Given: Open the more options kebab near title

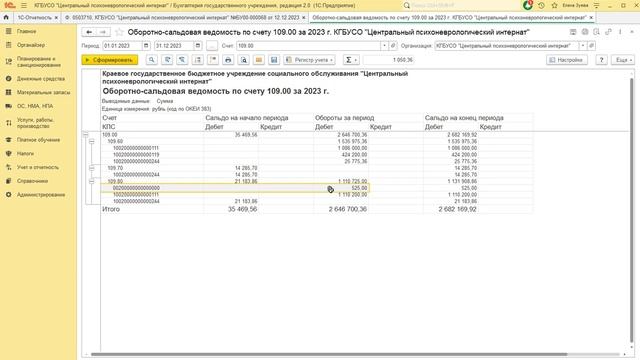Looking at the screenshot, I should click(x=620, y=32).
